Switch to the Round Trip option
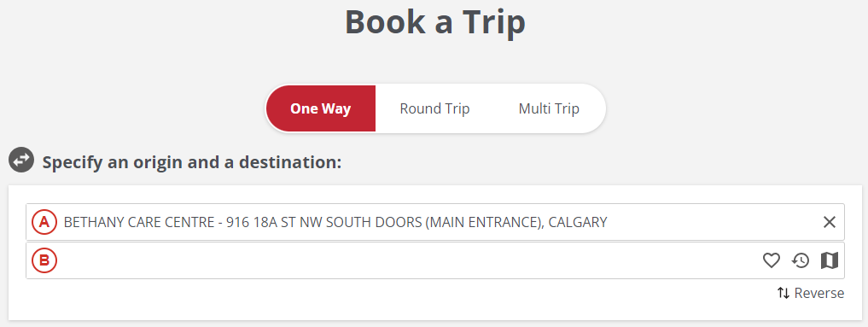Screen dimensions: 868x327 pyautogui.click(x=434, y=108)
